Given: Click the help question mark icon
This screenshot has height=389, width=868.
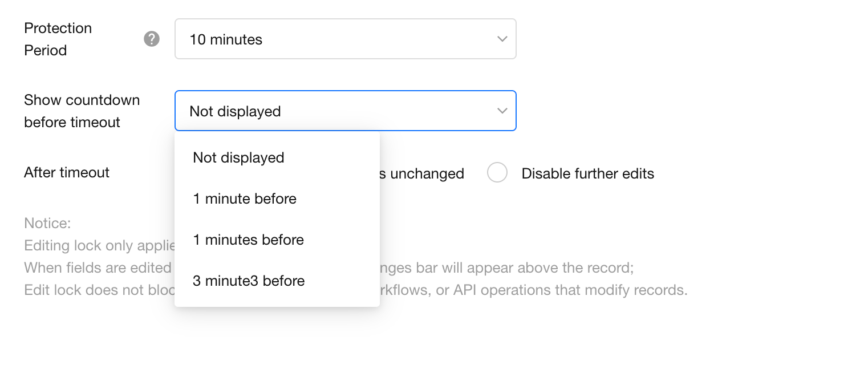Looking at the screenshot, I should coord(152,39).
